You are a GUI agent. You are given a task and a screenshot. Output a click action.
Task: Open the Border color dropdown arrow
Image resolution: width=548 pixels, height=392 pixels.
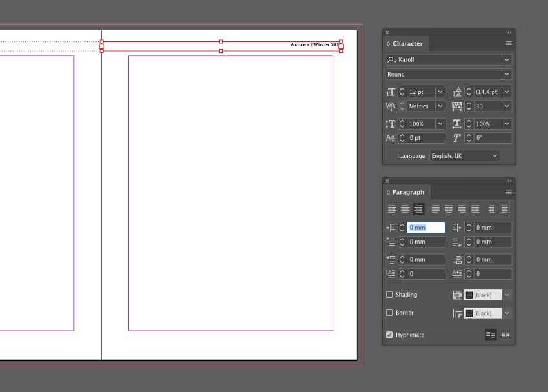pos(507,313)
